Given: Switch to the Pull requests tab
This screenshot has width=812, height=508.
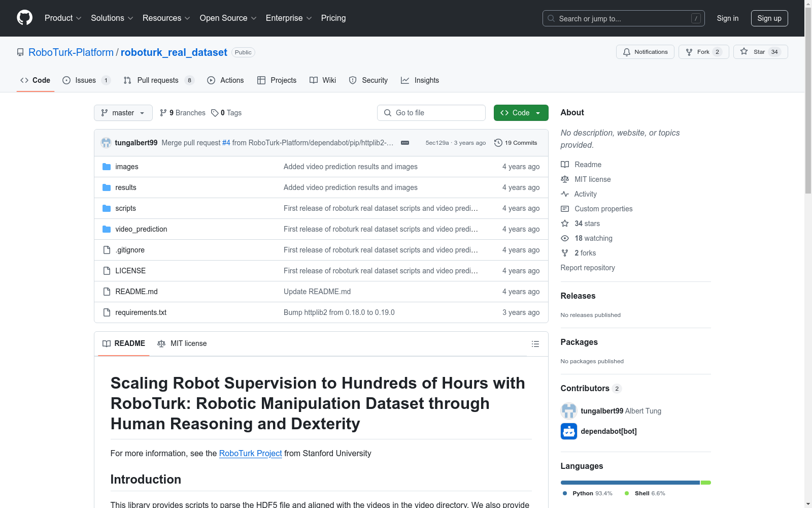Looking at the screenshot, I should (159, 80).
